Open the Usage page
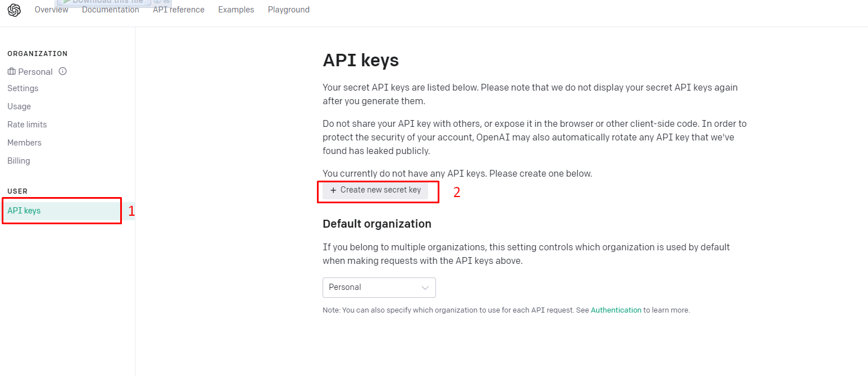The width and height of the screenshot is (868, 376). click(19, 106)
